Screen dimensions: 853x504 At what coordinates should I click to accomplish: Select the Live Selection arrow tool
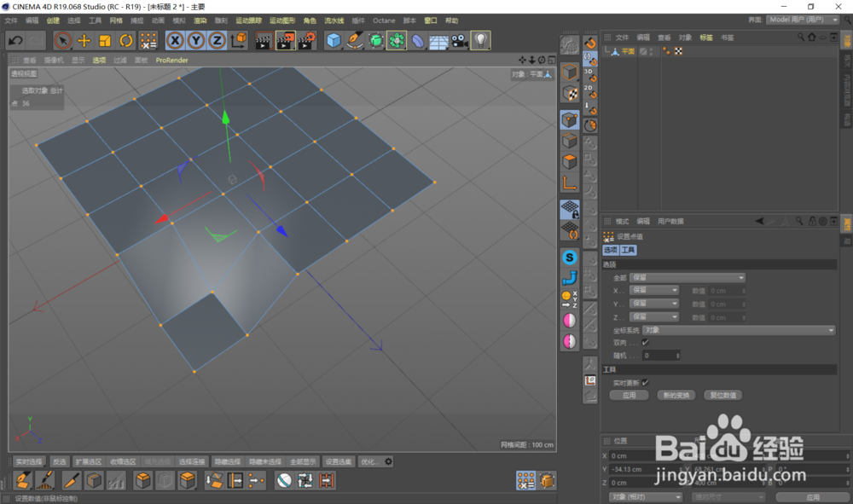point(62,41)
